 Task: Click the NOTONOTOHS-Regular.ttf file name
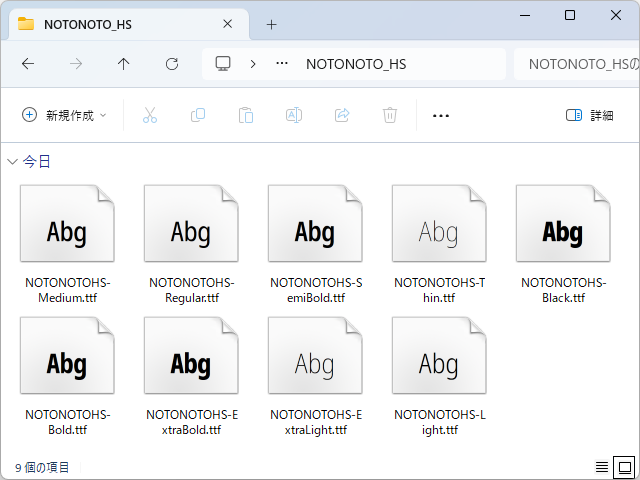coord(192,290)
